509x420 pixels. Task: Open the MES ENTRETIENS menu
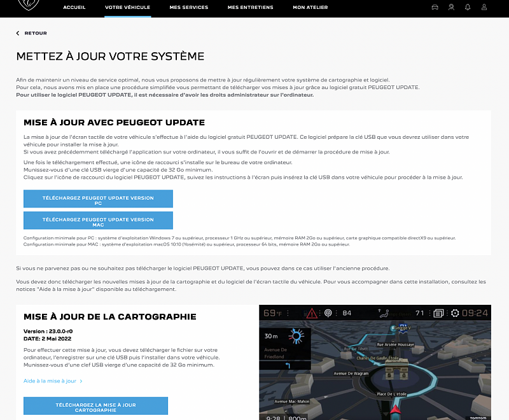250,7
